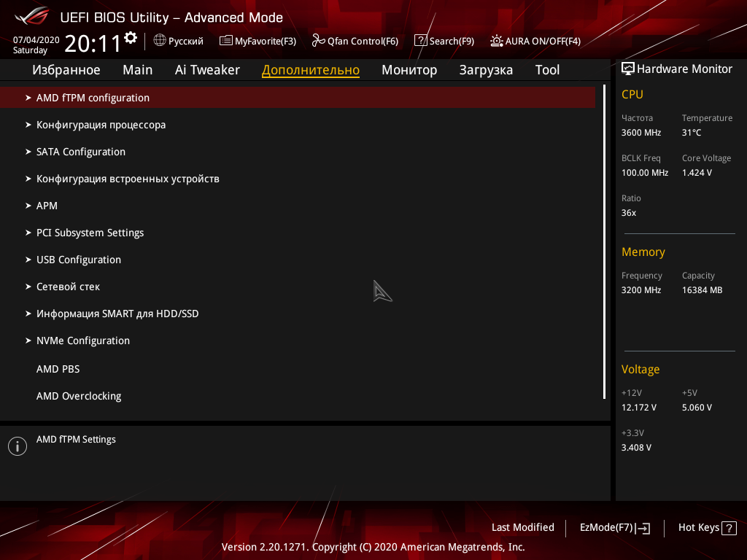Click the Hardware Monitor screen icon
Screen dimensions: 747x560
tap(628, 69)
